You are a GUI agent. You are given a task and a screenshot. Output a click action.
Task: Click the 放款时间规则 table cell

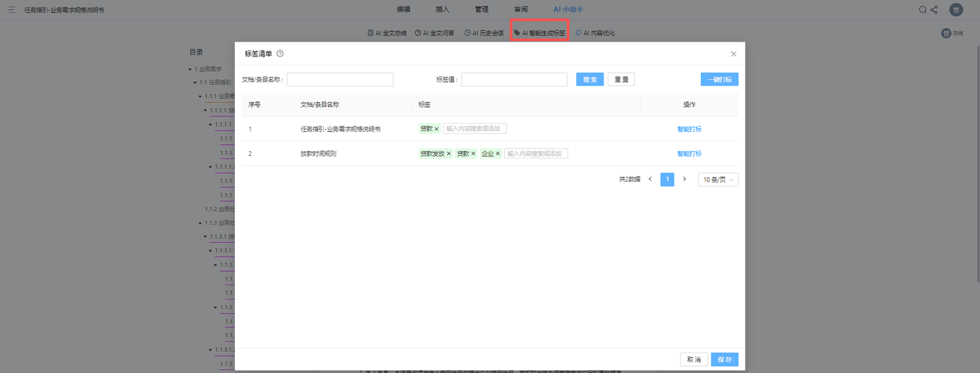pyautogui.click(x=318, y=154)
